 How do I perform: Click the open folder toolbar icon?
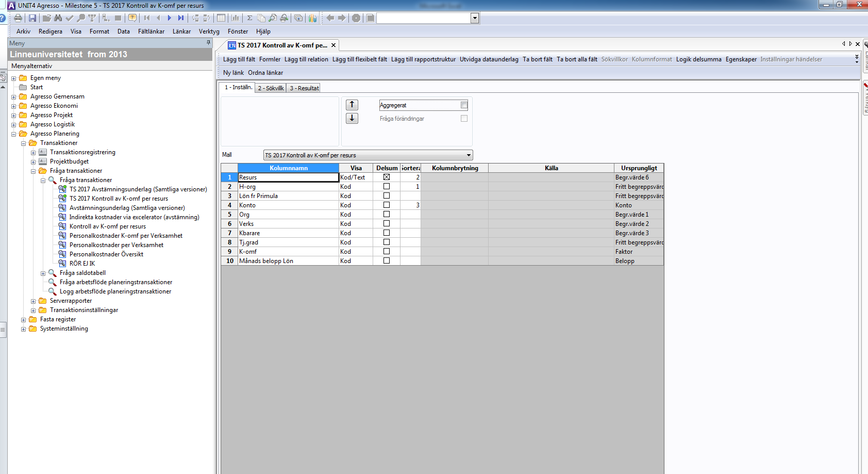point(46,18)
